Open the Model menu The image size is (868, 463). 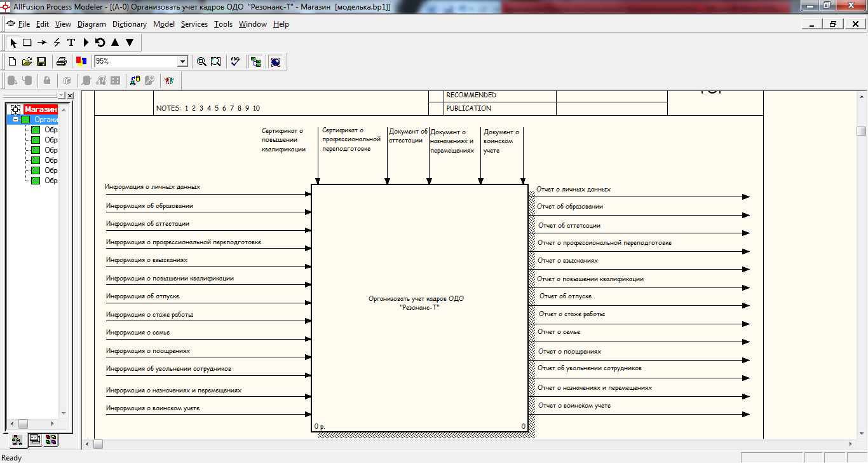tap(164, 24)
